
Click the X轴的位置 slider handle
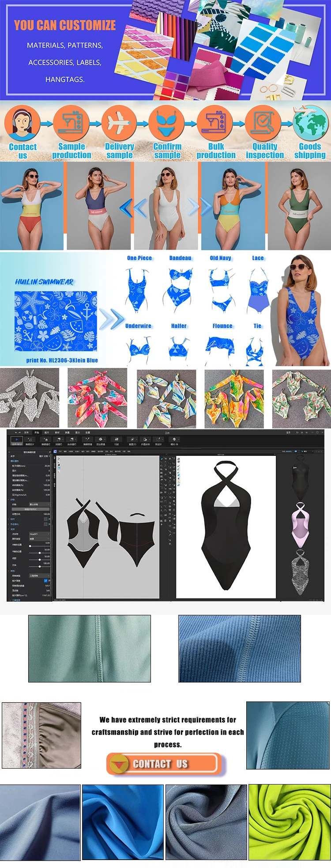(x=30, y=546)
